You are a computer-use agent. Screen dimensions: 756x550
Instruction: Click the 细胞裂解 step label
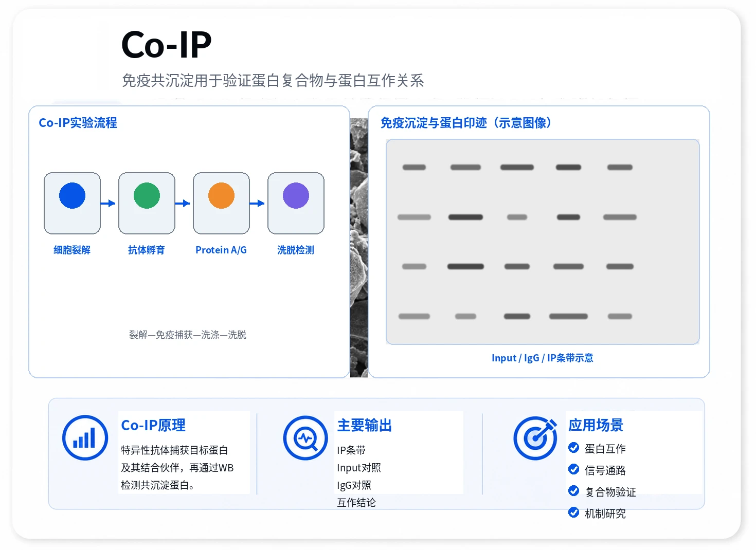[x=72, y=250]
